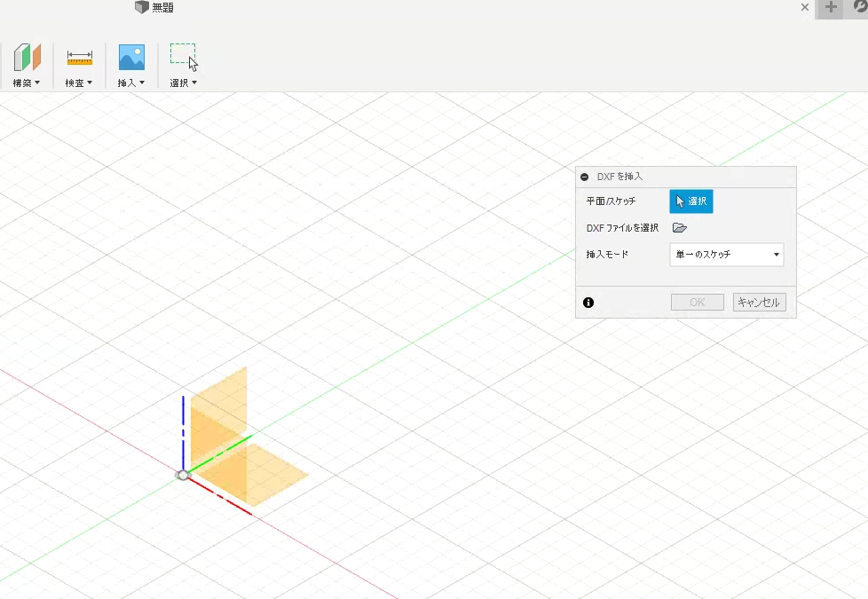The width and height of the screenshot is (868, 599).
Task: Close the 無題 document tab
Action: 805,7
